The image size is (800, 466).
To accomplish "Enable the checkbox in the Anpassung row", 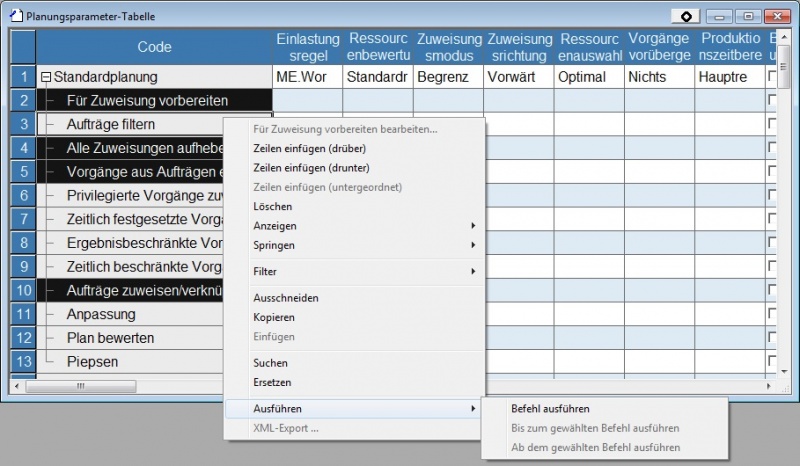I will 773,314.
